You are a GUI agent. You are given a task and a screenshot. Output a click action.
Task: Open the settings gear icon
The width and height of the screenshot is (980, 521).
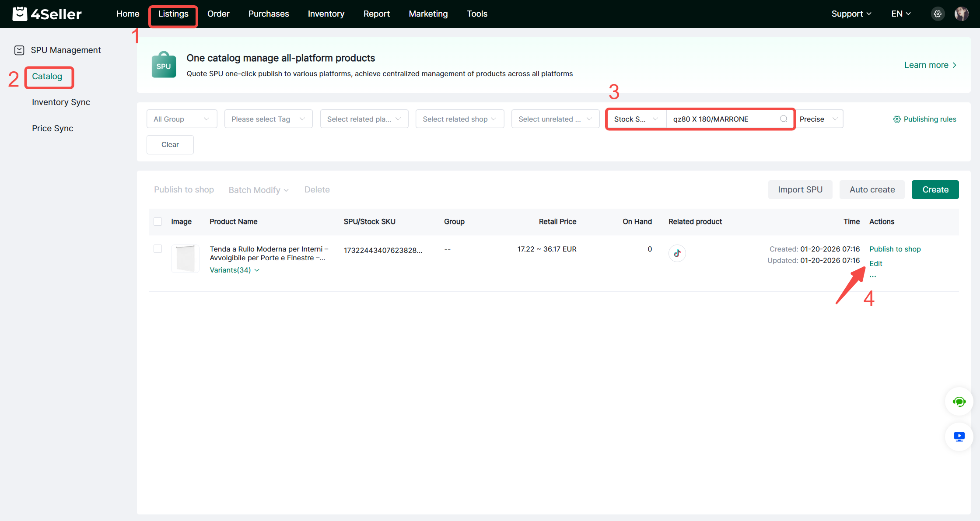pyautogui.click(x=938, y=14)
